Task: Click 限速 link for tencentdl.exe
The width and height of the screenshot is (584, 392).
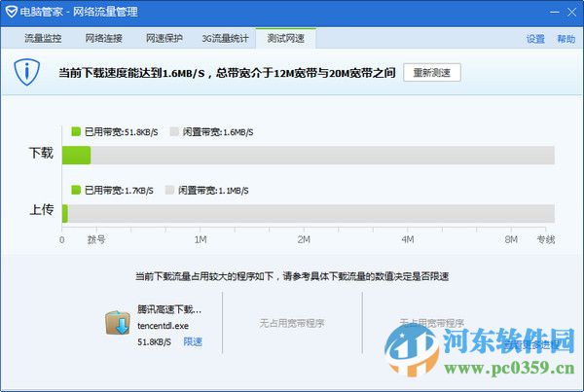Action: pyautogui.click(x=193, y=341)
